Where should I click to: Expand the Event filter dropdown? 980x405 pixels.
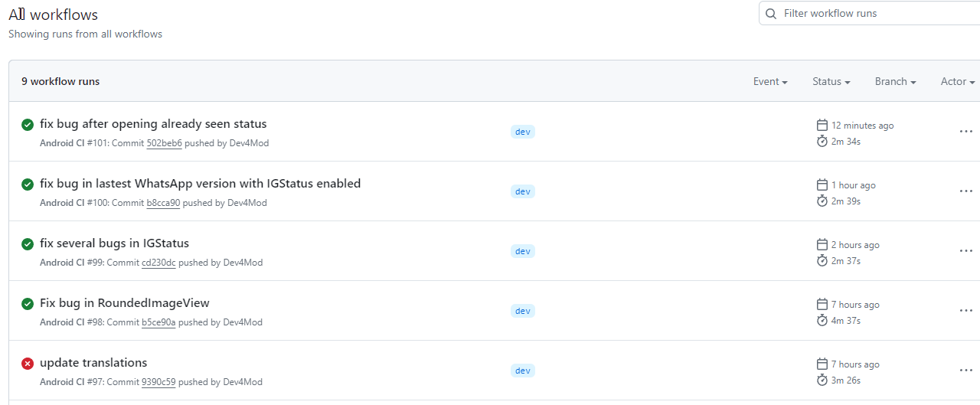[770, 82]
